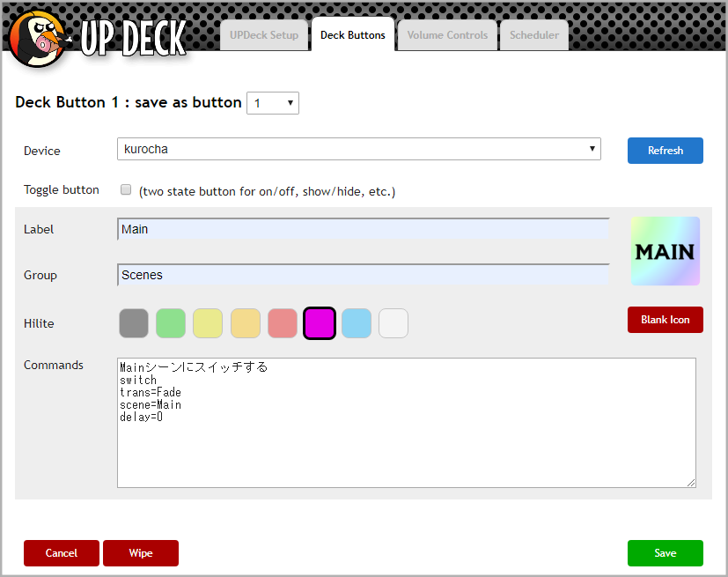The height and width of the screenshot is (577, 728).
Task: Click the 'Deck Button 1 : save as button' heading
Action: tap(129, 102)
